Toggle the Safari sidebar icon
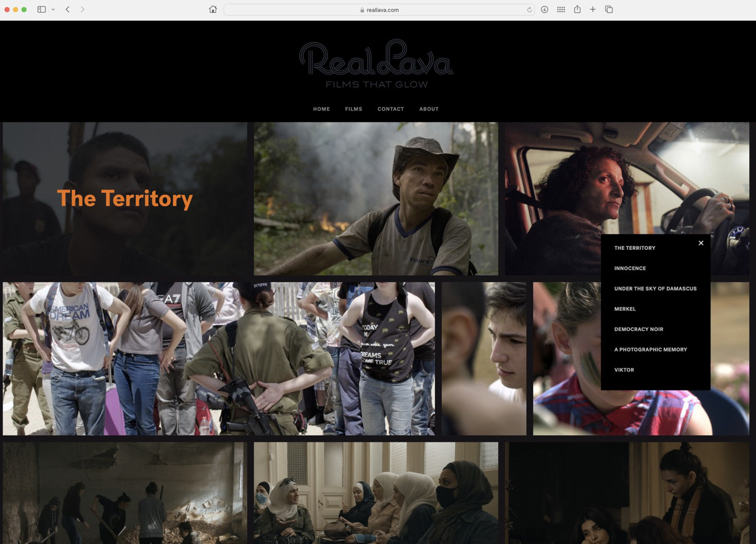The height and width of the screenshot is (544, 756). 41,9
